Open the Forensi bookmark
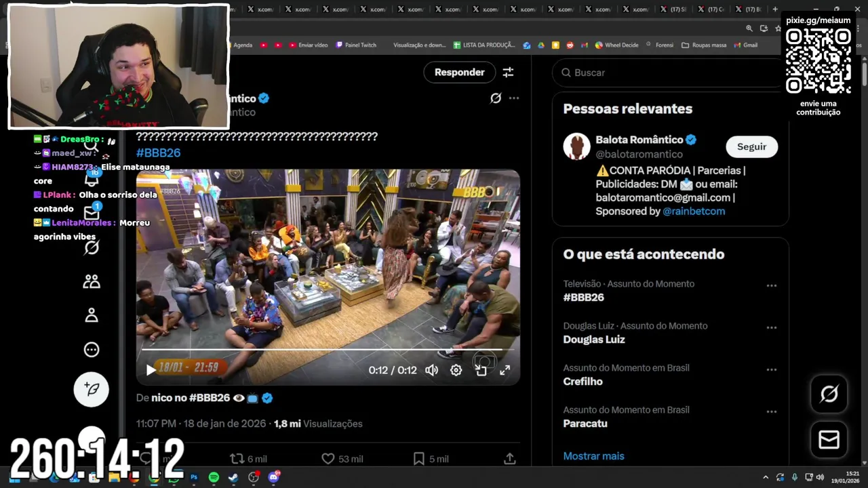Screen dimensions: 868x488 pos(659,45)
